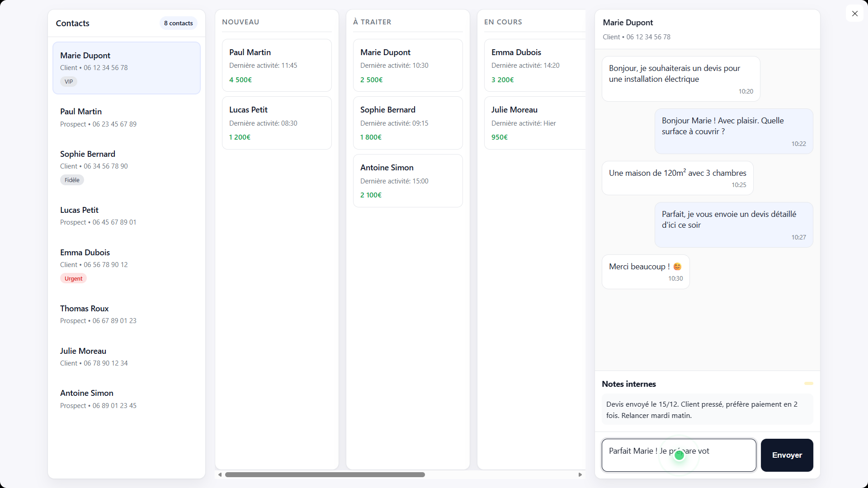Viewport: 868px width, 488px height.
Task: Click the VIP tag on Marie Dupont
Action: click(x=69, y=82)
